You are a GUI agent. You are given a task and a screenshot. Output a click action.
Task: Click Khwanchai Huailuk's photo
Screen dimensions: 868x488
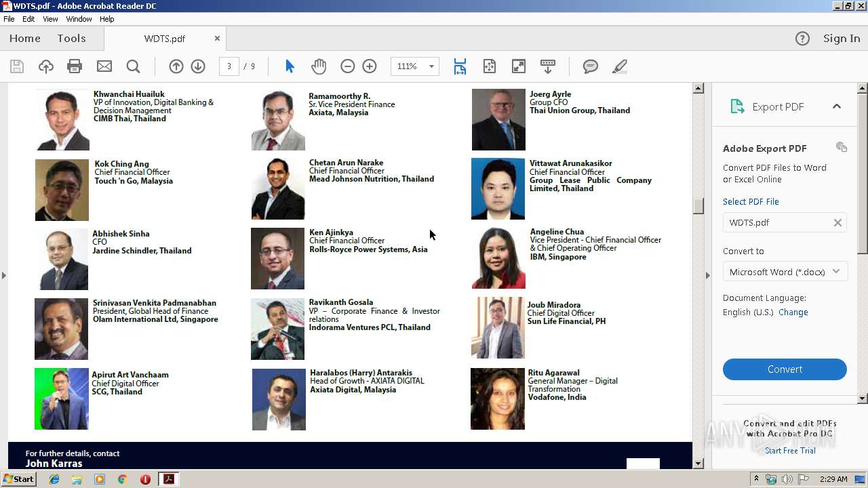62,120
